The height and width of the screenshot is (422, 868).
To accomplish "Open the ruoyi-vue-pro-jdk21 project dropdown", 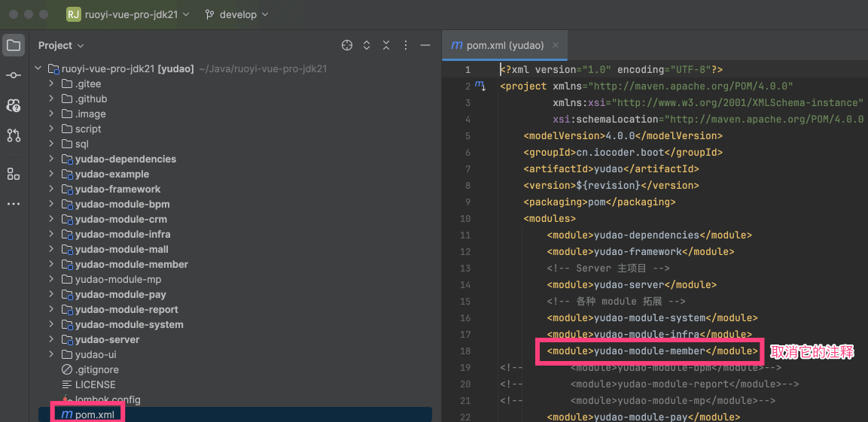I will point(128,14).
